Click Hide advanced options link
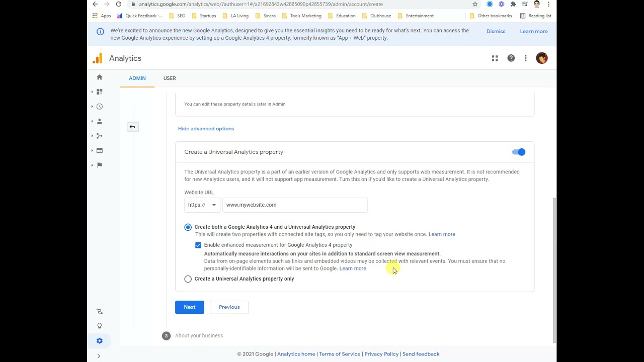 206,129
